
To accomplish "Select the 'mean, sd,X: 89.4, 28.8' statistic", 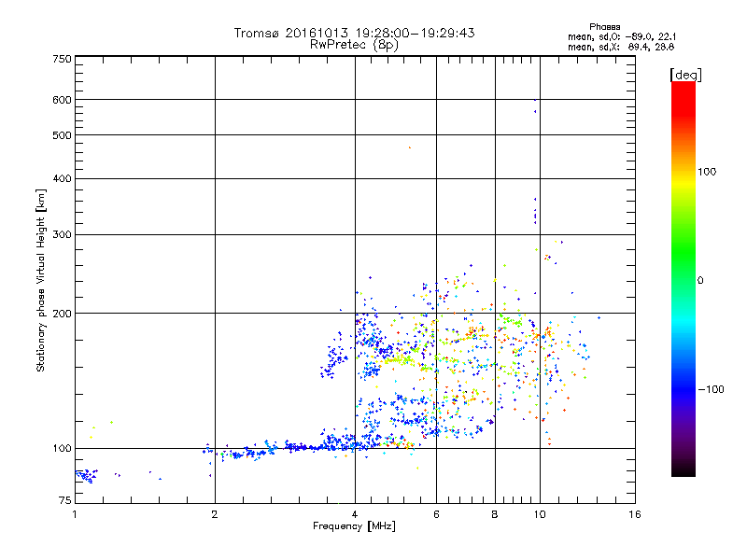I will coord(621,48).
